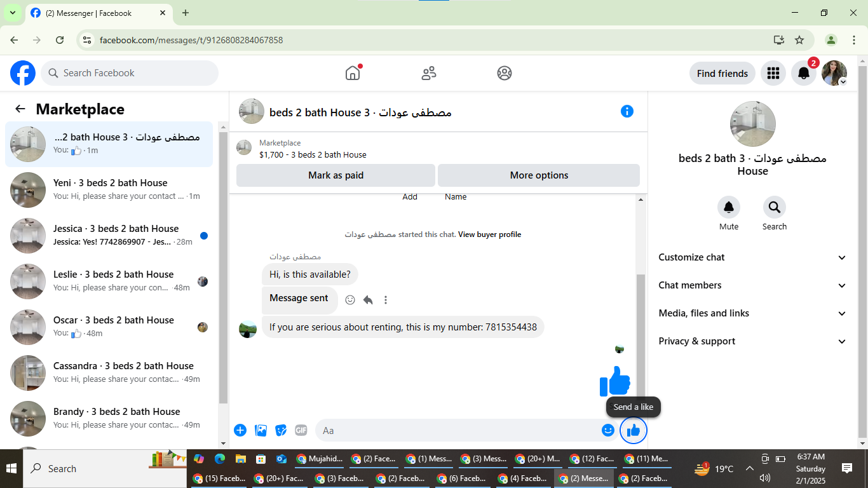
Task: Open the Chrome tab search dropdown
Action: 12,13
